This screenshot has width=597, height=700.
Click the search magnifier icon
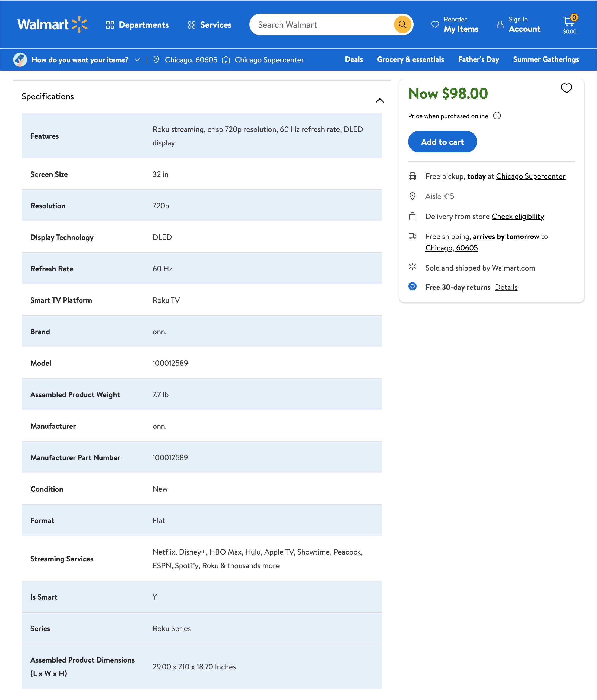coord(402,24)
